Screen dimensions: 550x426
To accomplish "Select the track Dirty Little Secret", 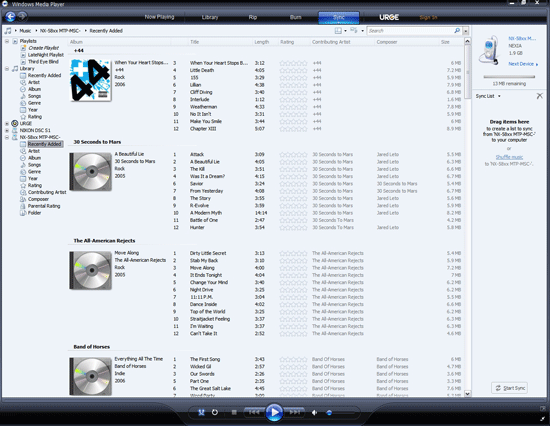I will click(208, 253).
